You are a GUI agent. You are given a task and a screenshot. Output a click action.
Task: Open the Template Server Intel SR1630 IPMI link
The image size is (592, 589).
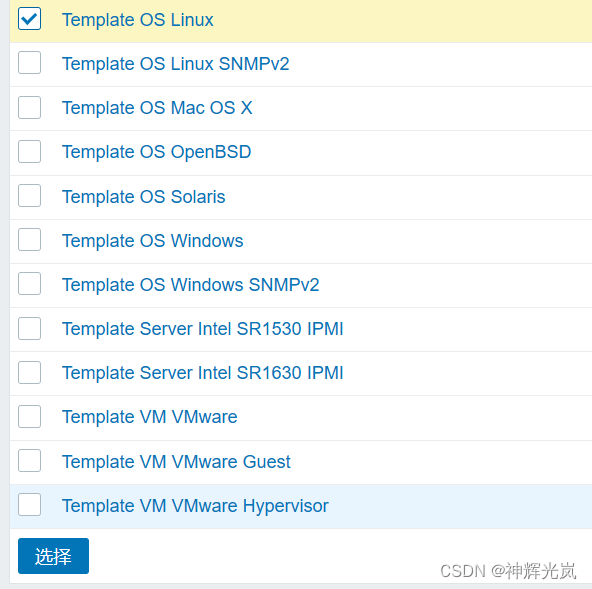(x=203, y=373)
